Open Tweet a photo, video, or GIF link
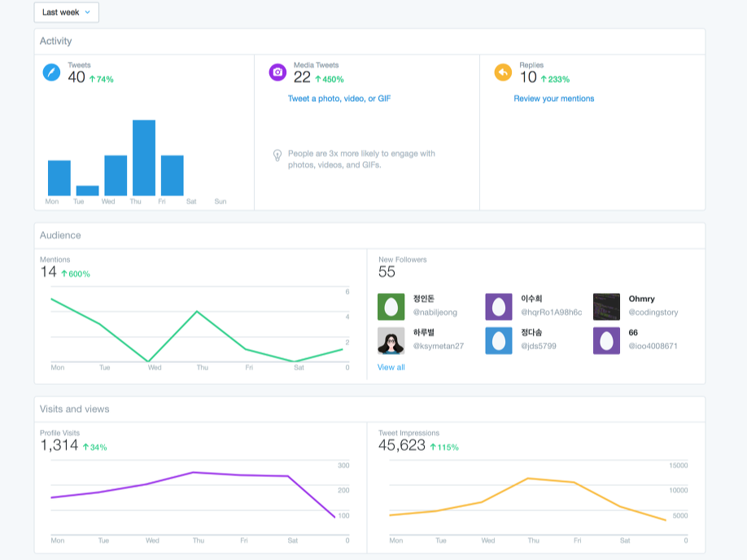 pyautogui.click(x=339, y=98)
